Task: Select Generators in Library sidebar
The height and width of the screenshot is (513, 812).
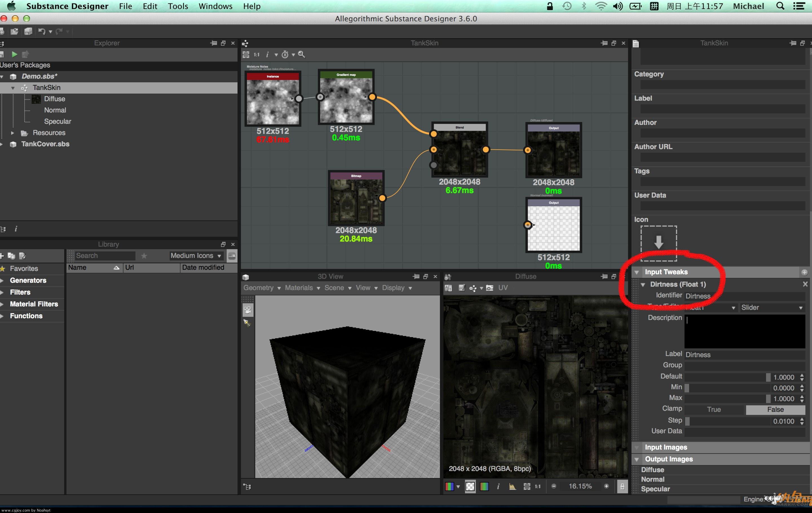Action: tap(28, 280)
